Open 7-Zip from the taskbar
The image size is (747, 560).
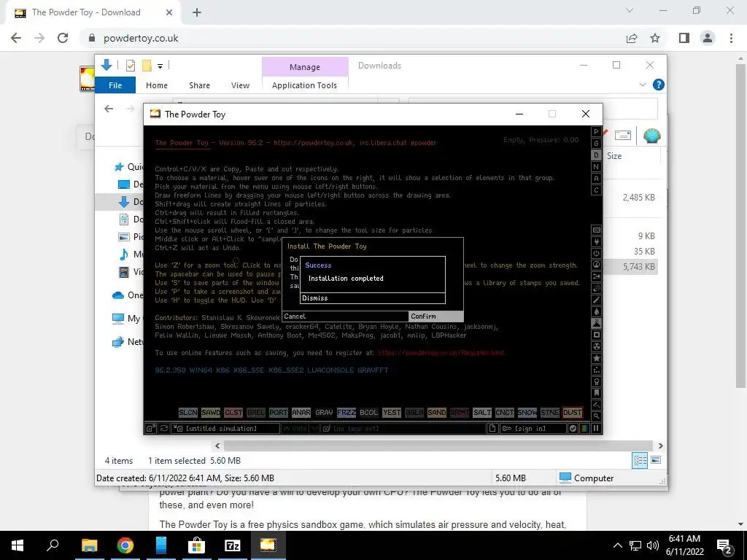[x=233, y=545]
